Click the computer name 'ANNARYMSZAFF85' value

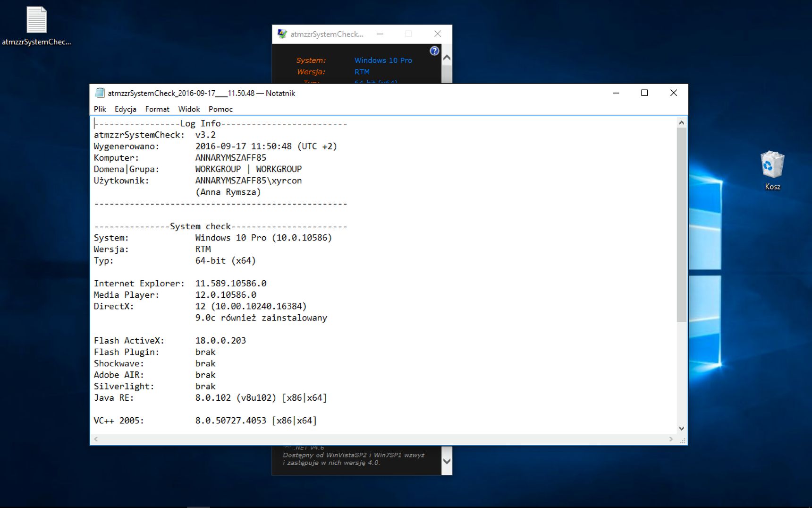click(x=230, y=158)
